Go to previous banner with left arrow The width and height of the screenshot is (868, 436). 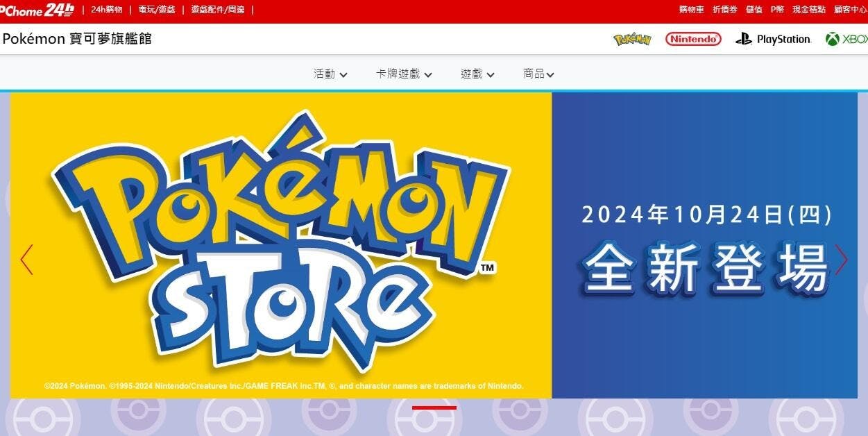pos(26,260)
